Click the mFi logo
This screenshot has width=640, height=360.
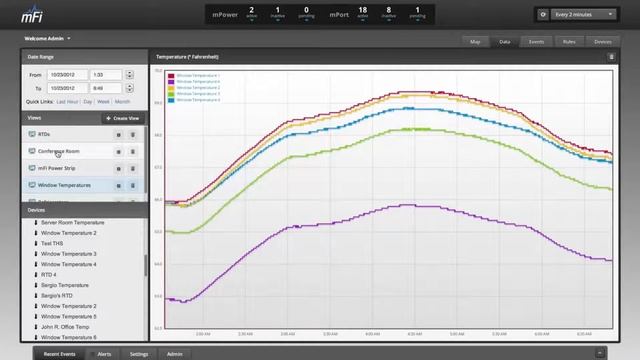[x=32, y=15]
